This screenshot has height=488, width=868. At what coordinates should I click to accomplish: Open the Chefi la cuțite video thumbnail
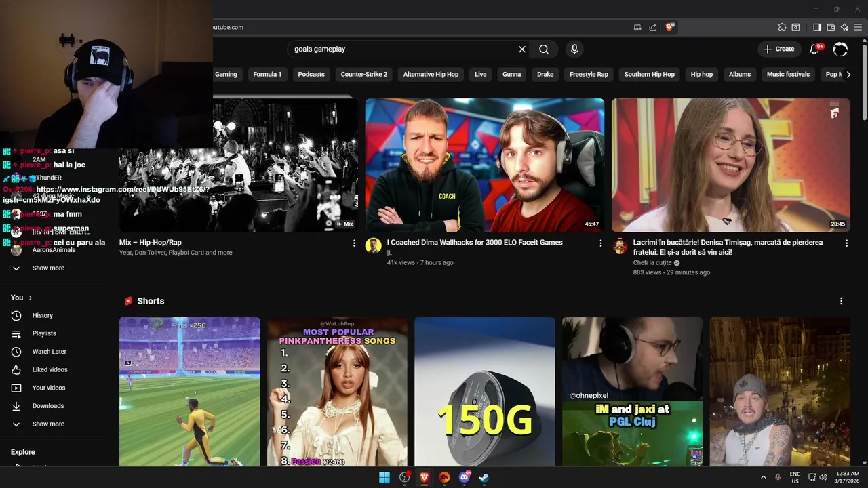[x=731, y=165]
